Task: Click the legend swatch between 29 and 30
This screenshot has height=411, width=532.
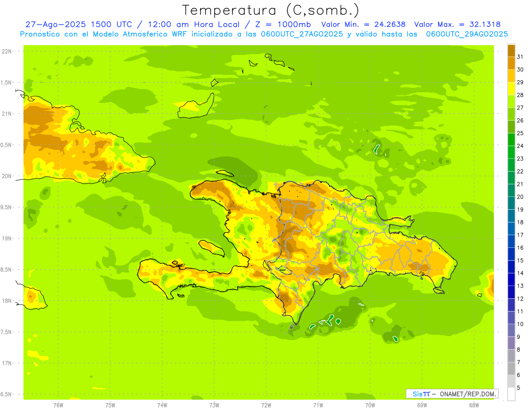Action: coord(511,76)
